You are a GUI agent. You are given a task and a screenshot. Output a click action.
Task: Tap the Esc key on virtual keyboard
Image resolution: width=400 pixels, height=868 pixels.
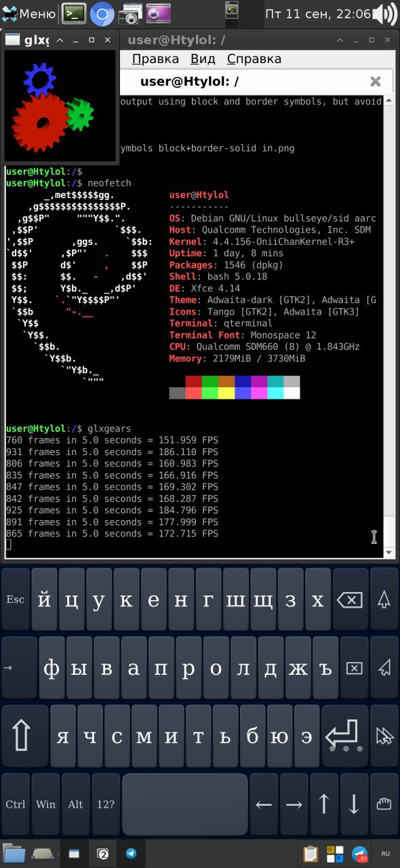coord(16,599)
